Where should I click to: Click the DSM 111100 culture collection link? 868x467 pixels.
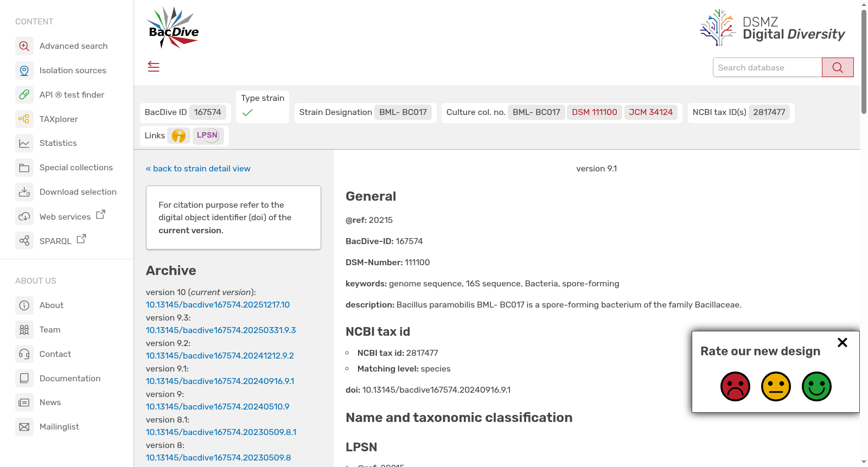[595, 112]
